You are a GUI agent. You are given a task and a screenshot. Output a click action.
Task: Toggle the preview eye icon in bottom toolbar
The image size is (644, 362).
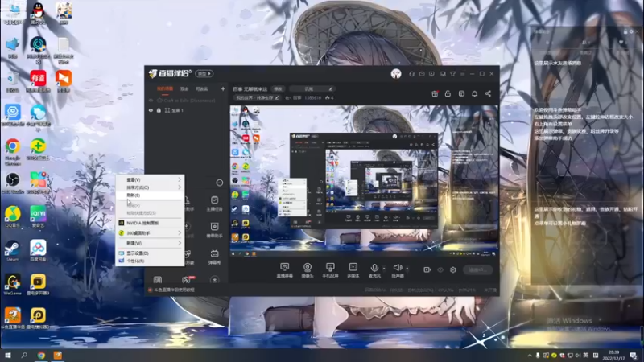pyautogui.click(x=440, y=269)
